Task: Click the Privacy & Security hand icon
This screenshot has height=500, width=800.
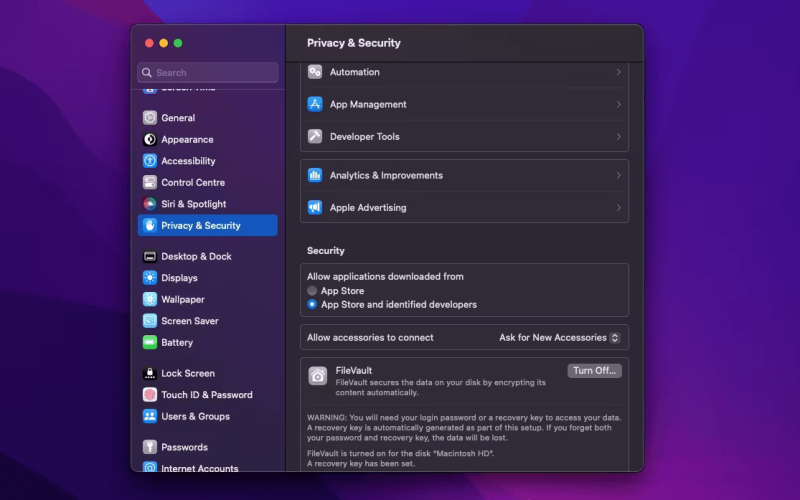Action: point(149,225)
